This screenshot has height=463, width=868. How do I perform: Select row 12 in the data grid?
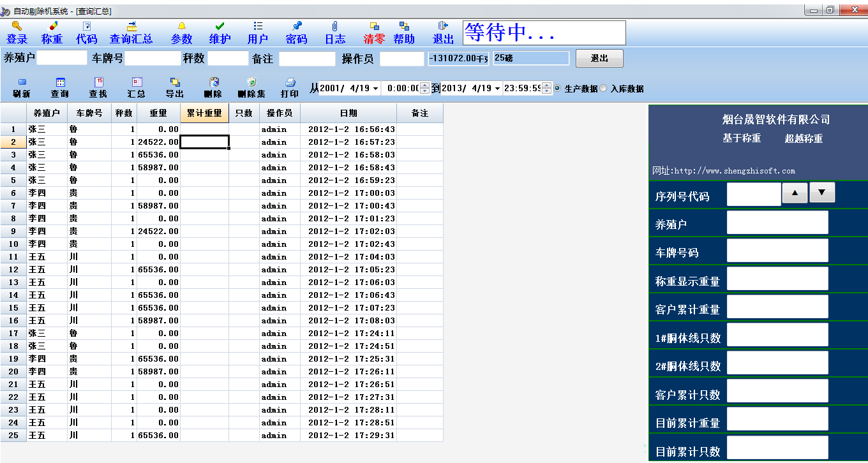point(13,270)
